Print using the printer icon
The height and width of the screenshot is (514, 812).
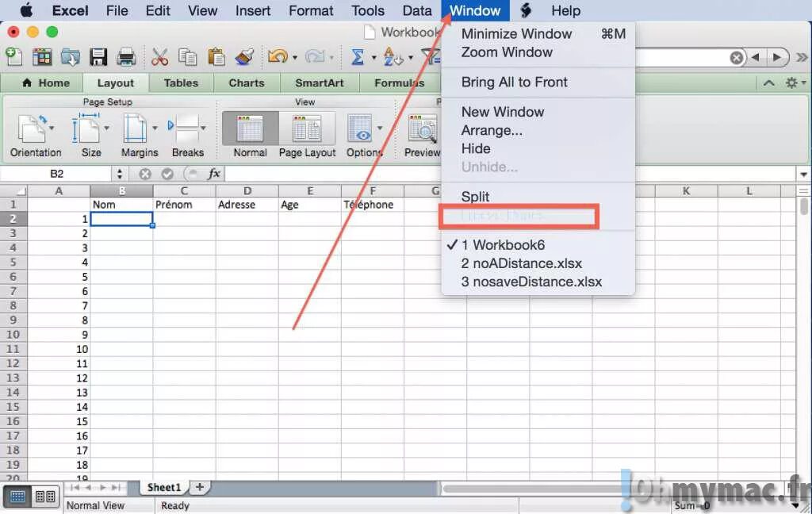[126, 57]
